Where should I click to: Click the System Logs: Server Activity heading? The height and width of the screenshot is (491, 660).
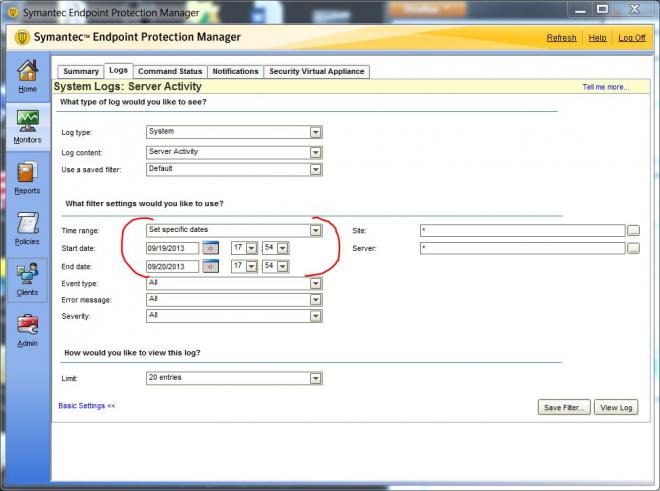tap(128, 86)
